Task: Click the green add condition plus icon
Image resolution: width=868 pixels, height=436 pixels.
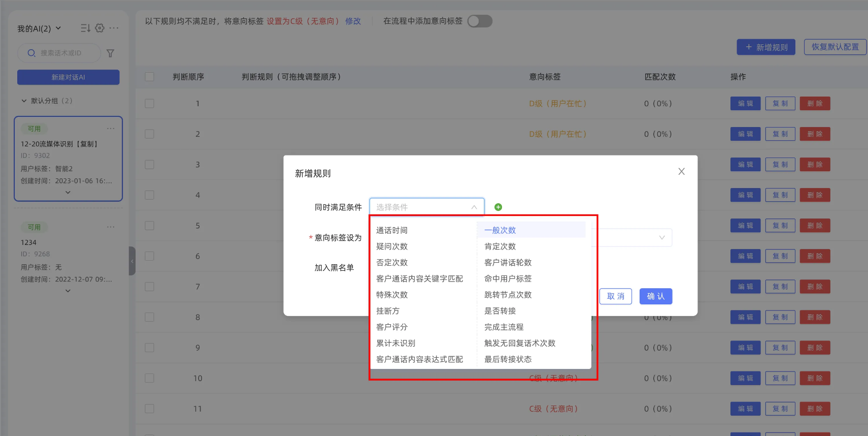Action: coord(498,207)
